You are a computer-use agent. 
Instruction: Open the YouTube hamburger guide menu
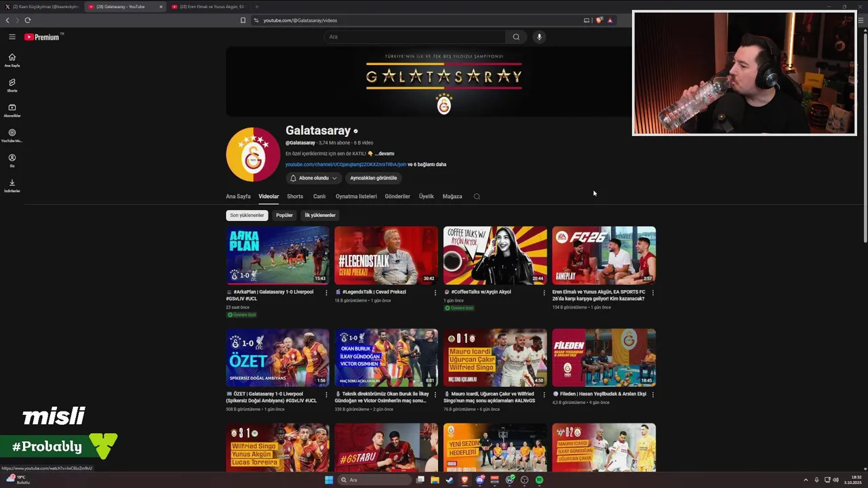[12, 37]
